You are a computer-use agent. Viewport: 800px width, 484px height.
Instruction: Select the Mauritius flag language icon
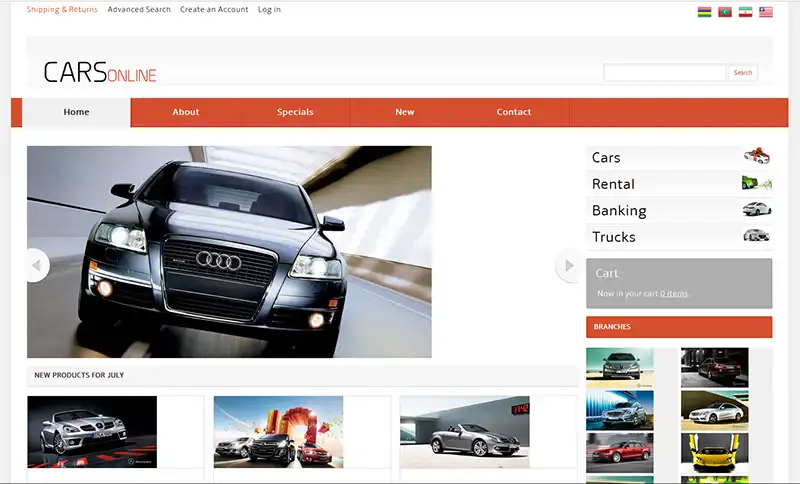(x=704, y=12)
